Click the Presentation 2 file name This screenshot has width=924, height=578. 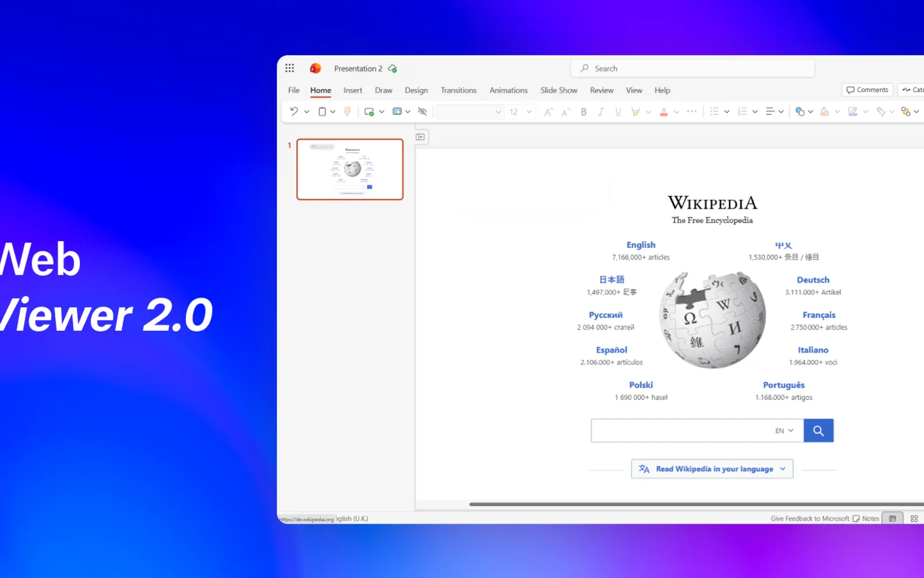click(x=358, y=68)
